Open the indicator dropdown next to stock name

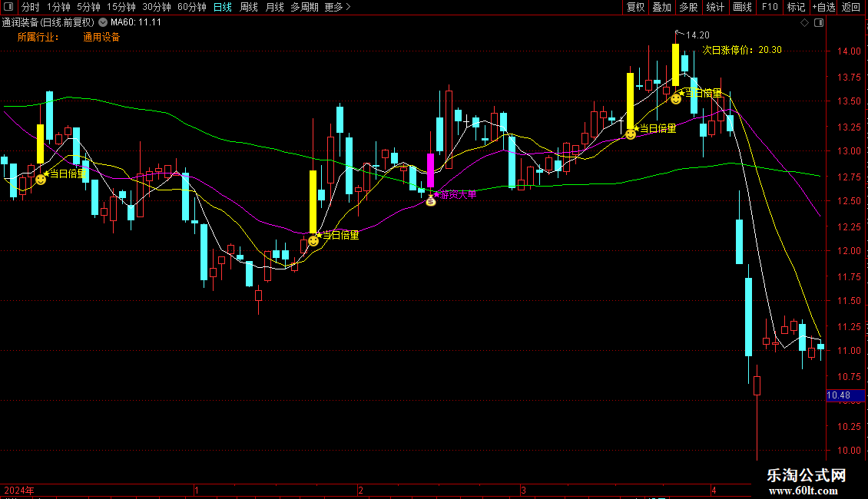[103, 22]
